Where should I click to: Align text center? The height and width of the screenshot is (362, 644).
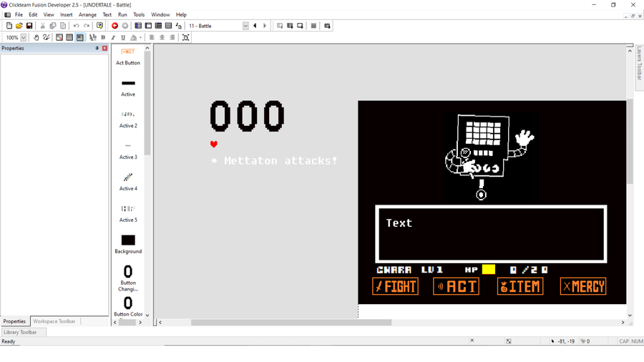162,37
